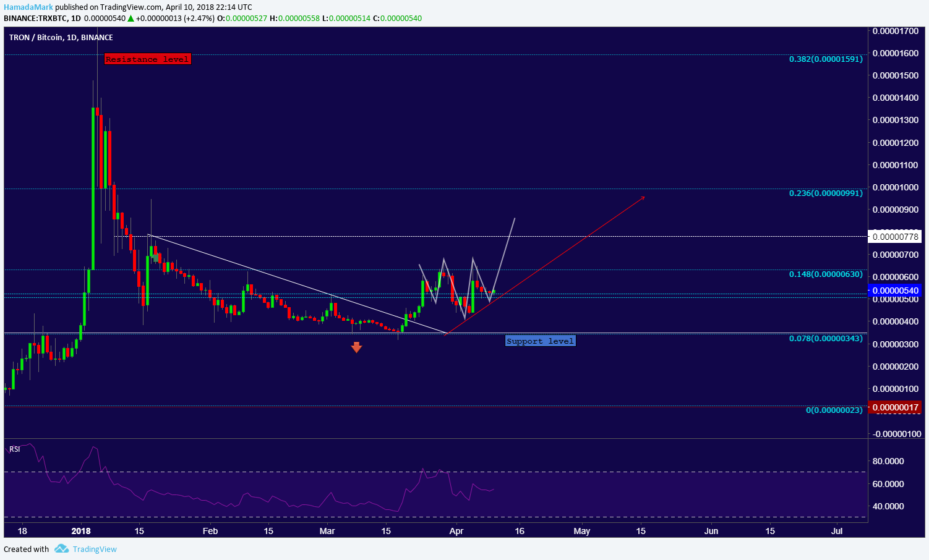Click the 0.00001000 price scale value

(896, 187)
